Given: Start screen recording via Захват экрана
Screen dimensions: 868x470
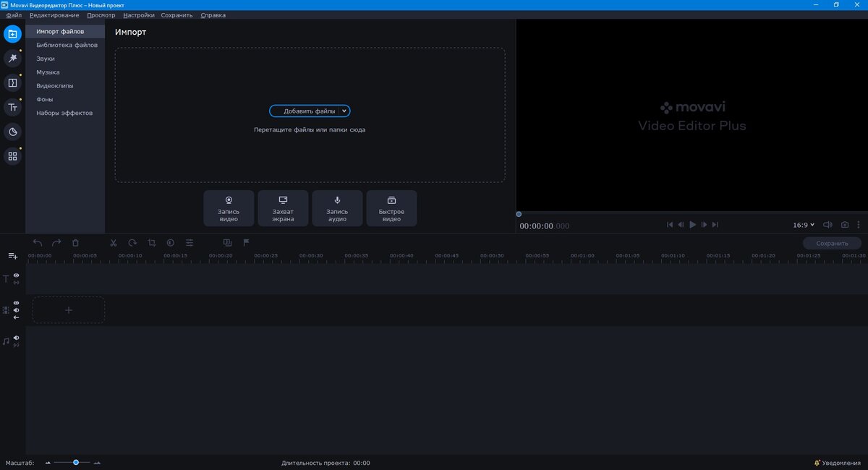Looking at the screenshot, I should click(283, 208).
